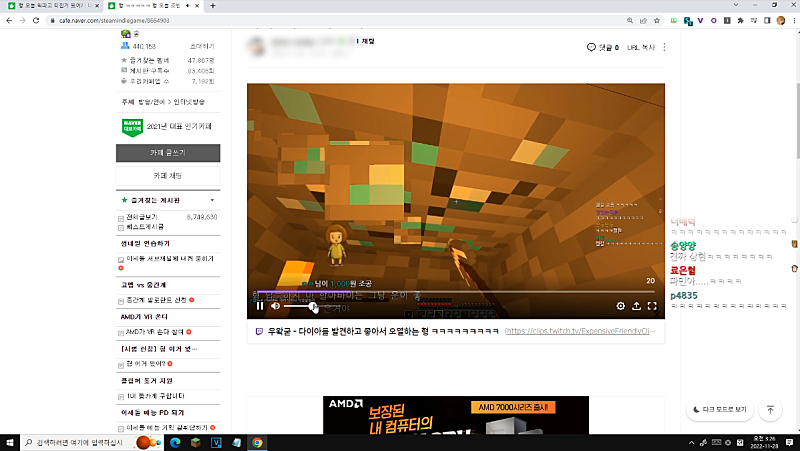Click the teal S extension icon

click(x=688, y=21)
